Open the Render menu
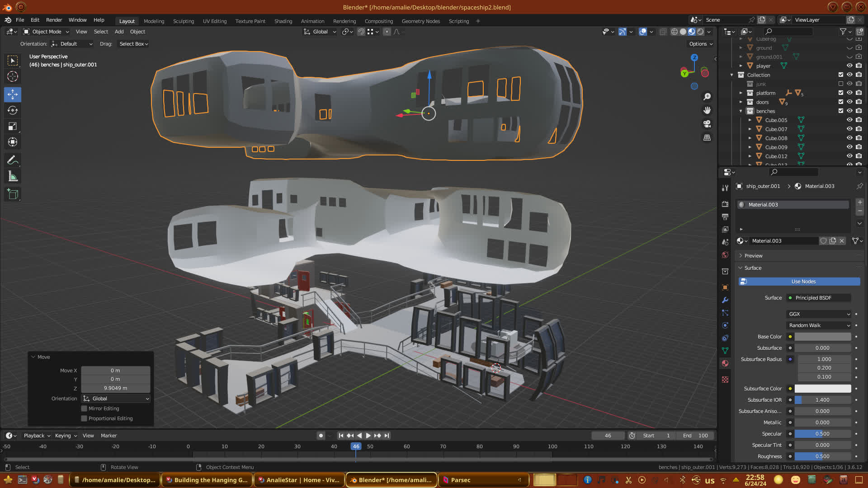868x488 pixels. pos(54,20)
